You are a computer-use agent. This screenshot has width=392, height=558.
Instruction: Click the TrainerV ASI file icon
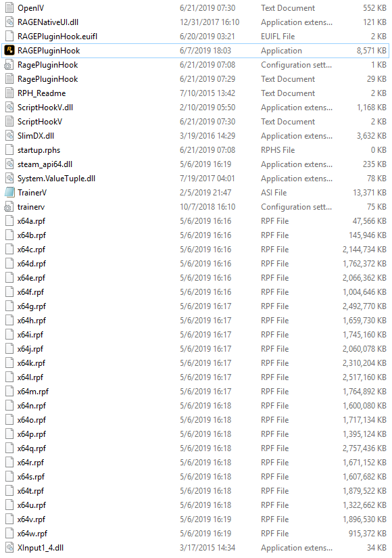pyautogui.click(x=9, y=193)
